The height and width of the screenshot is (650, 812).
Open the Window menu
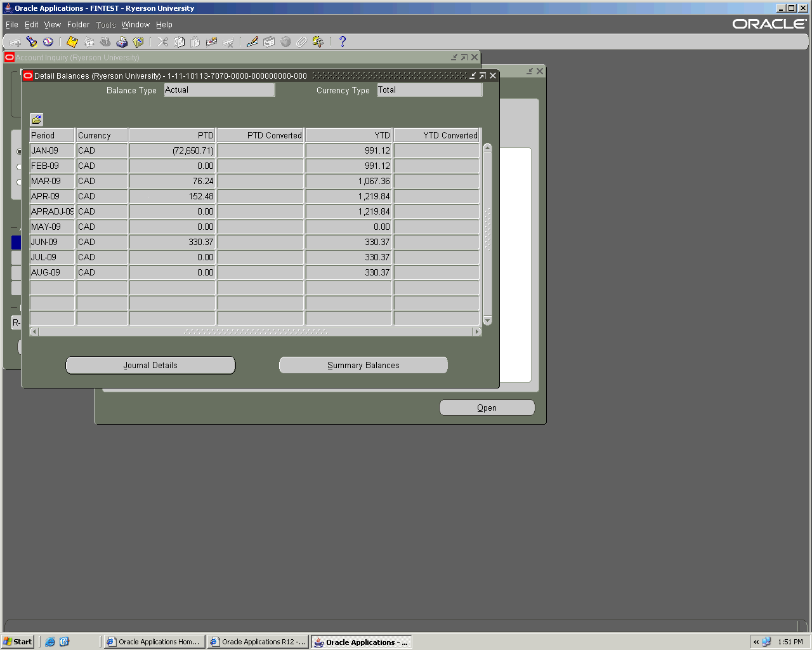(x=135, y=25)
